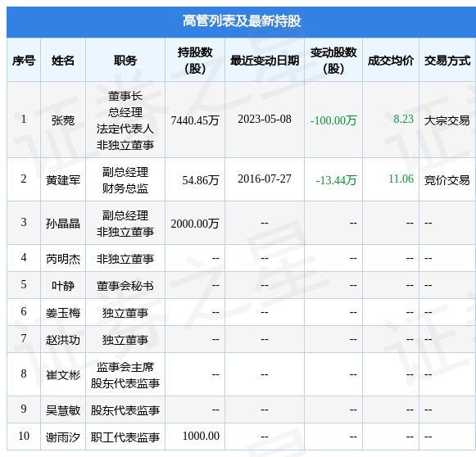Screen dimensions: 476x457
Task: Select the 7440.45万 shareholding cell
Action: [195, 120]
